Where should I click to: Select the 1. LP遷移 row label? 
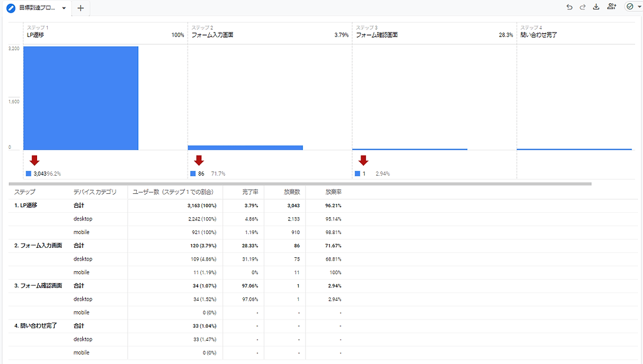[x=26, y=205]
